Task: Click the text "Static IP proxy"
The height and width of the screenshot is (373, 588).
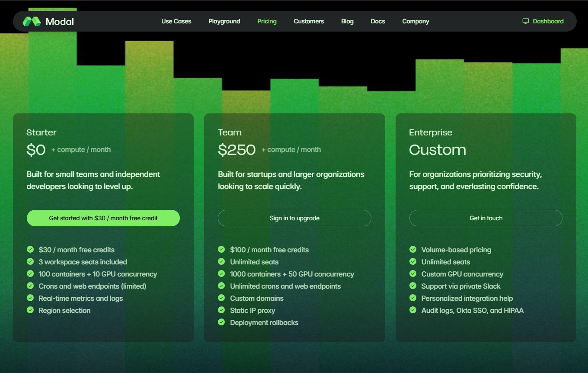Action: 252,310
